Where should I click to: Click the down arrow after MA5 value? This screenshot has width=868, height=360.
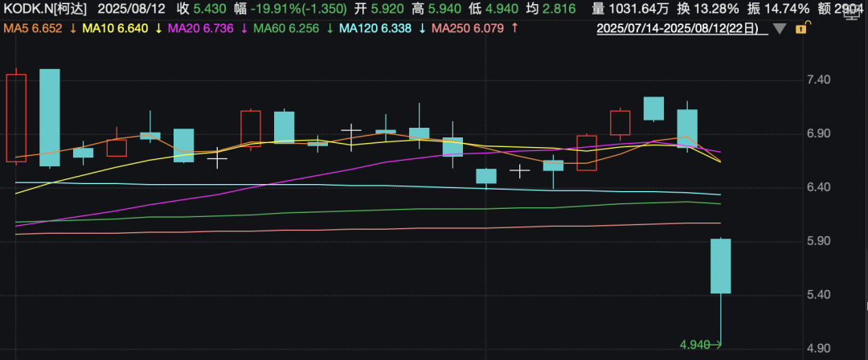[x=73, y=29]
